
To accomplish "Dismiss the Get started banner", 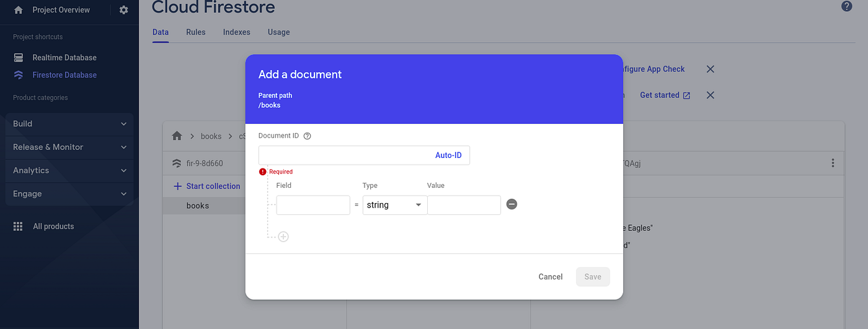I will (711, 95).
